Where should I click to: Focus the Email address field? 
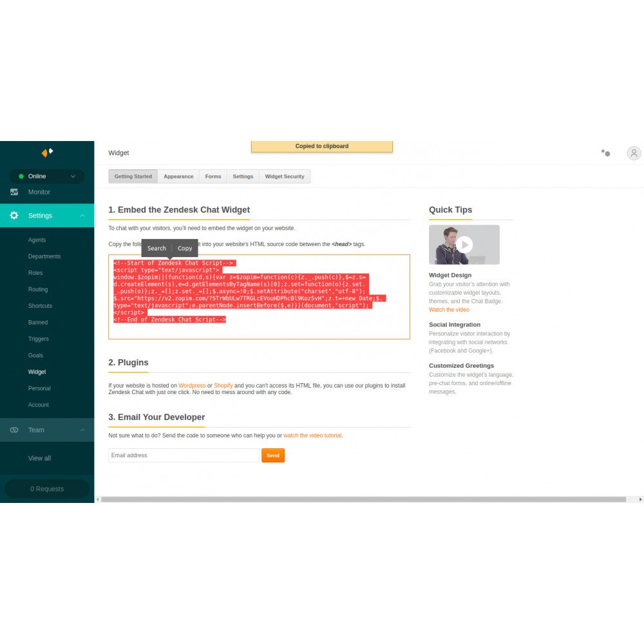(184, 455)
